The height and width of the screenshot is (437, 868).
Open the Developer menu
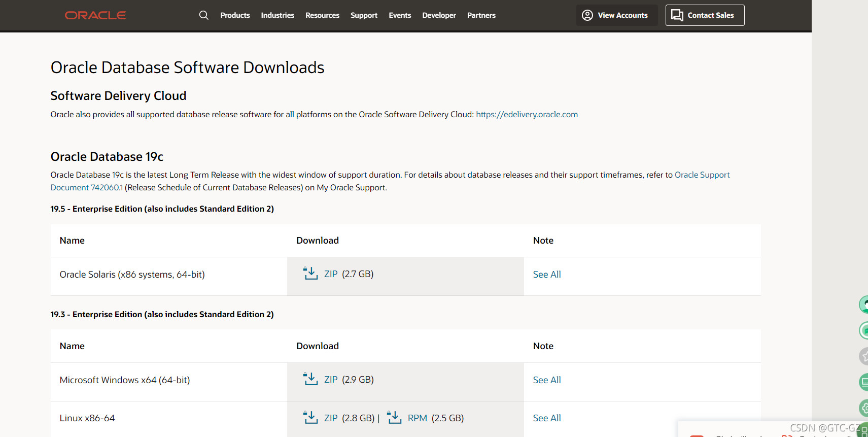tap(439, 15)
